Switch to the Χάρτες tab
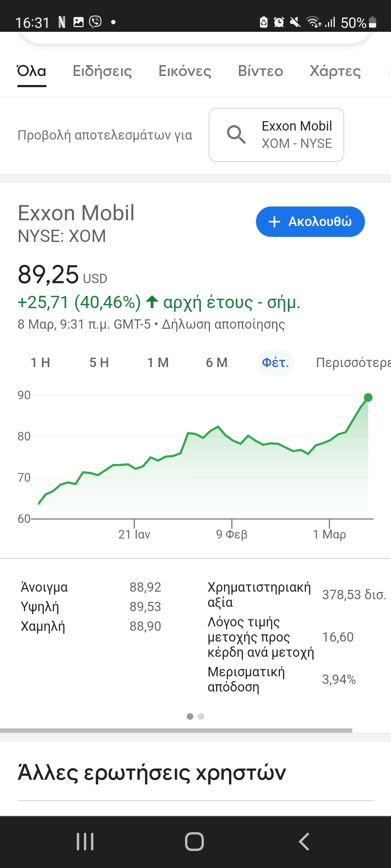 pyautogui.click(x=335, y=71)
